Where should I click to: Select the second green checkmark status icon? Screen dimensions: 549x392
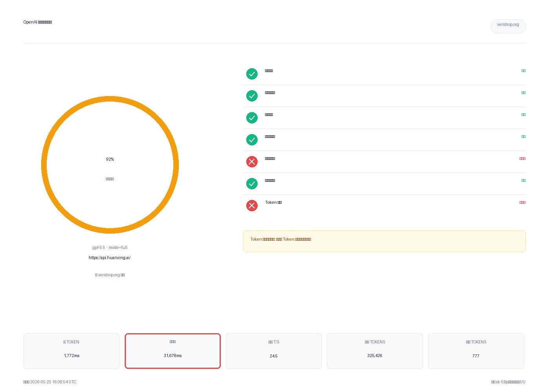(x=252, y=96)
